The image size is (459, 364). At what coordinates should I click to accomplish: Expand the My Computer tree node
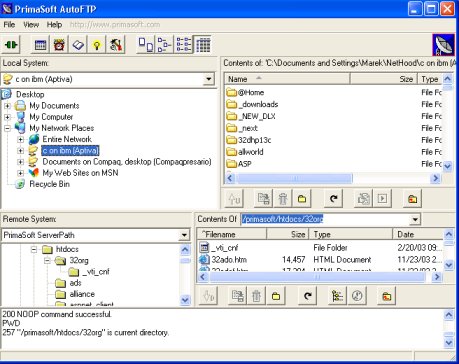pyautogui.click(x=7, y=117)
